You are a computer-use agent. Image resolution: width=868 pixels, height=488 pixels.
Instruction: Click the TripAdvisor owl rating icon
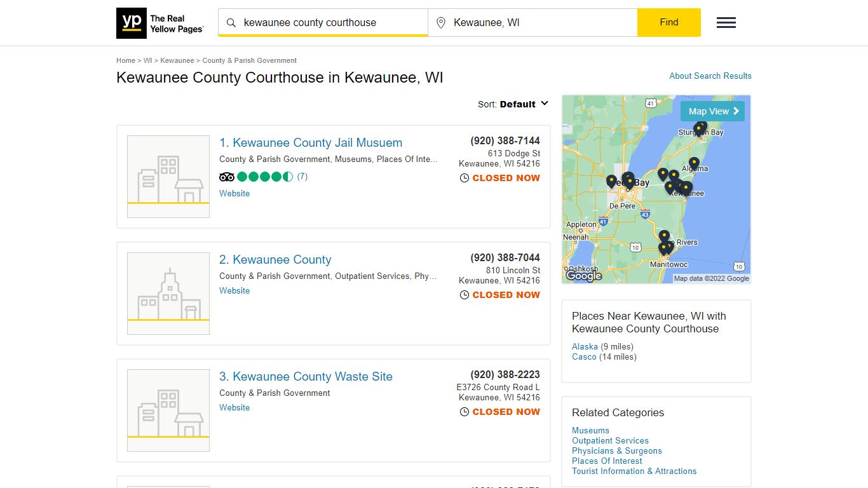pos(227,177)
